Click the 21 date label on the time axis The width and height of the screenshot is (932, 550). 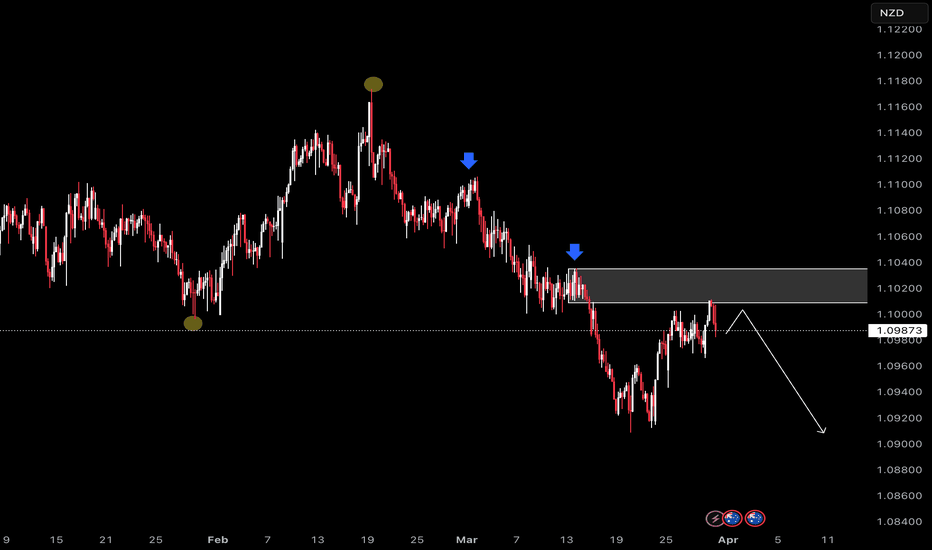(x=106, y=540)
